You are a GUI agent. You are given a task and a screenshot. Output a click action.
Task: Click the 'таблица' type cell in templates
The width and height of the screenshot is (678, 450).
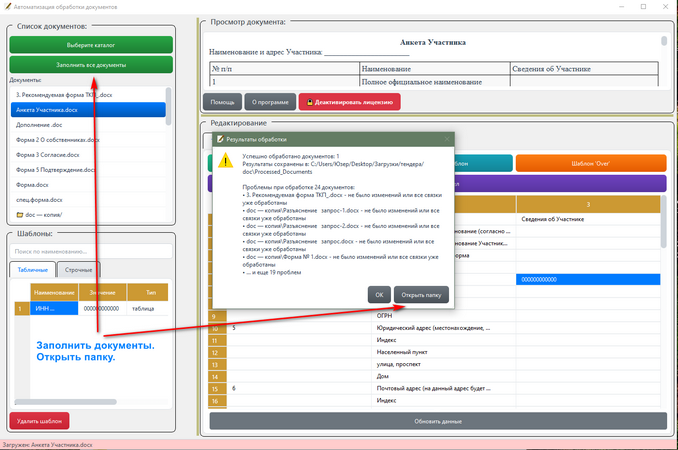[x=147, y=309]
